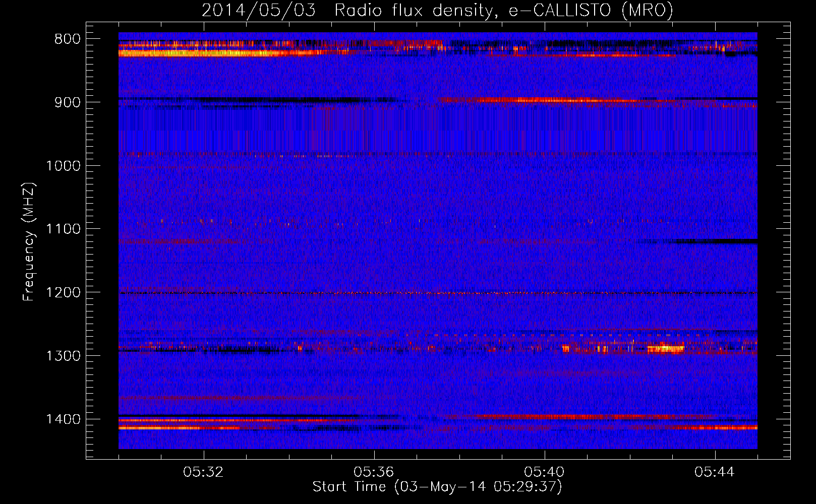Image resolution: width=816 pixels, height=504 pixels.
Task: Click the 'Start Time (03-May-14 05:29:37)' label
Action: click(x=437, y=487)
